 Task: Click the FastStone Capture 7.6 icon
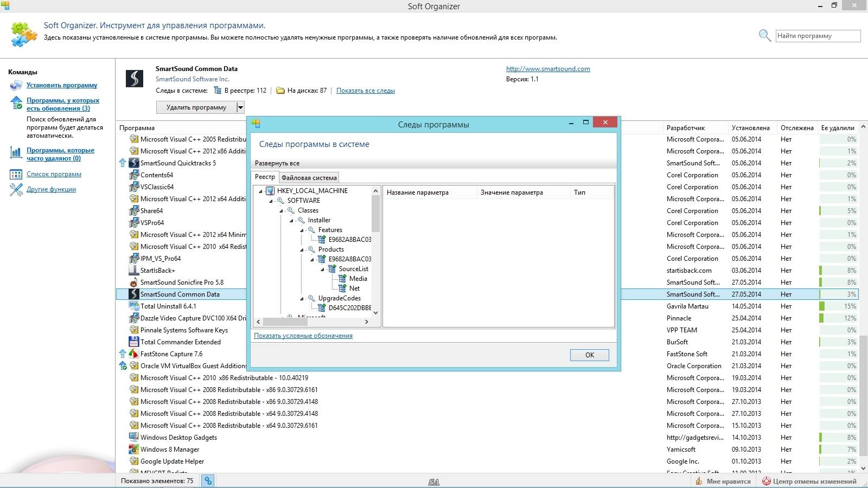134,354
